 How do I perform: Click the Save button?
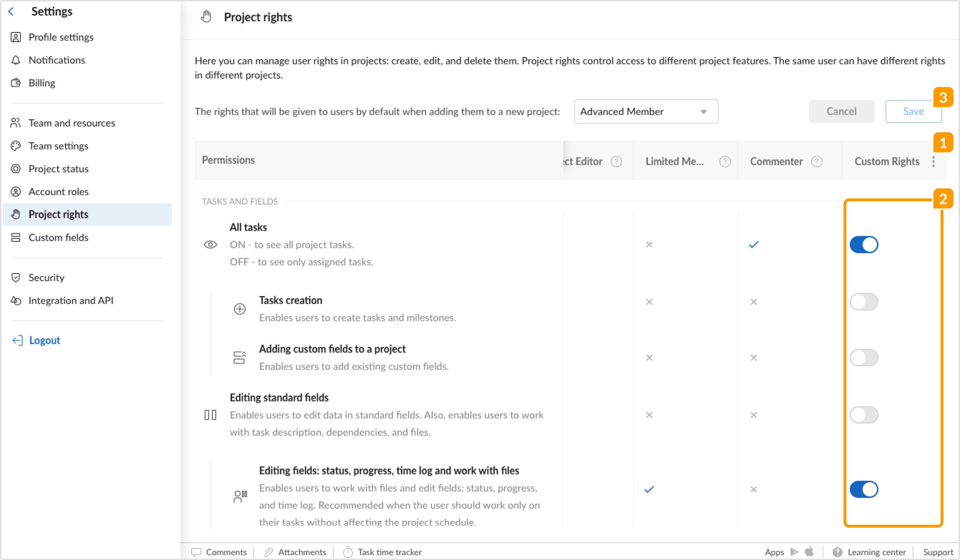(914, 111)
